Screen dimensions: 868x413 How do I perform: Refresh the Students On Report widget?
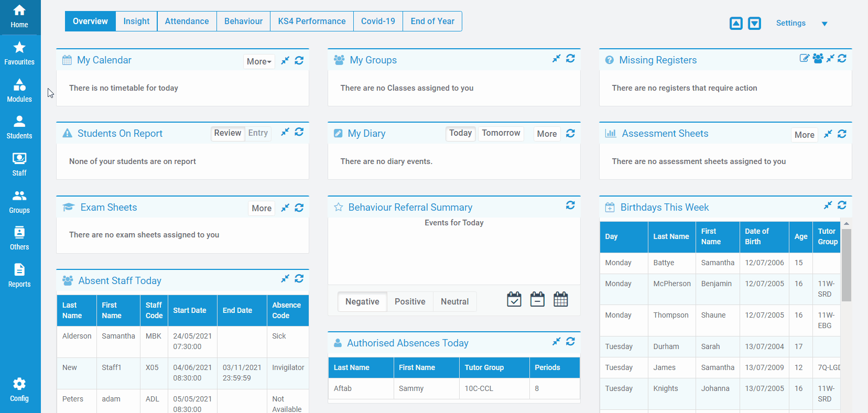299,132
